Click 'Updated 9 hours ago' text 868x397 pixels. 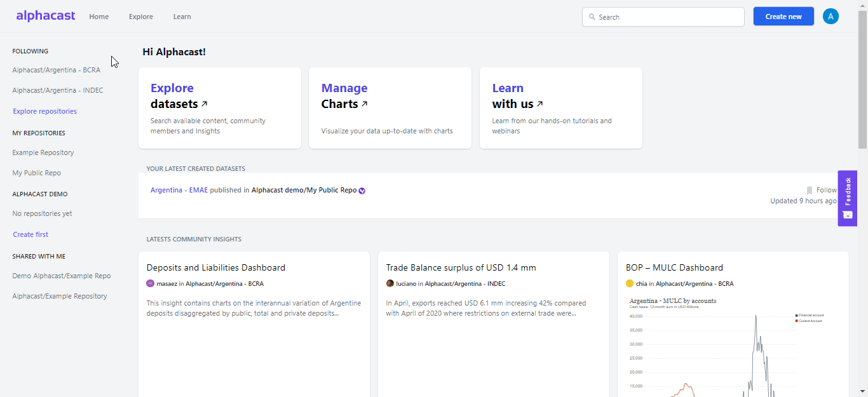point(803,201)
